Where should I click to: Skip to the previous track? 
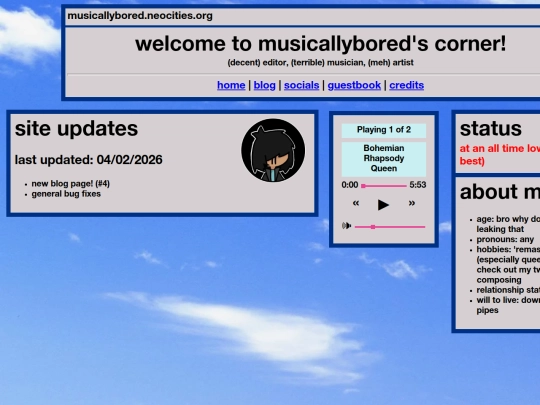pos(356,203)
